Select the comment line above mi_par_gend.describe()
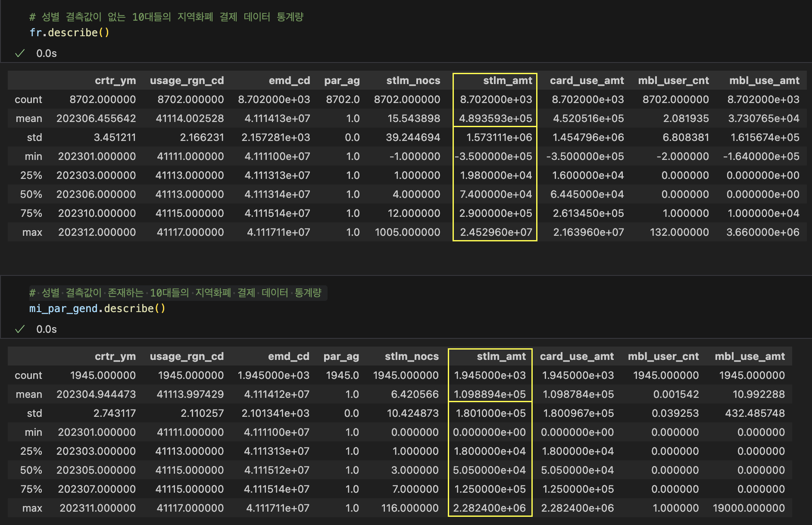 coord(175,293)
